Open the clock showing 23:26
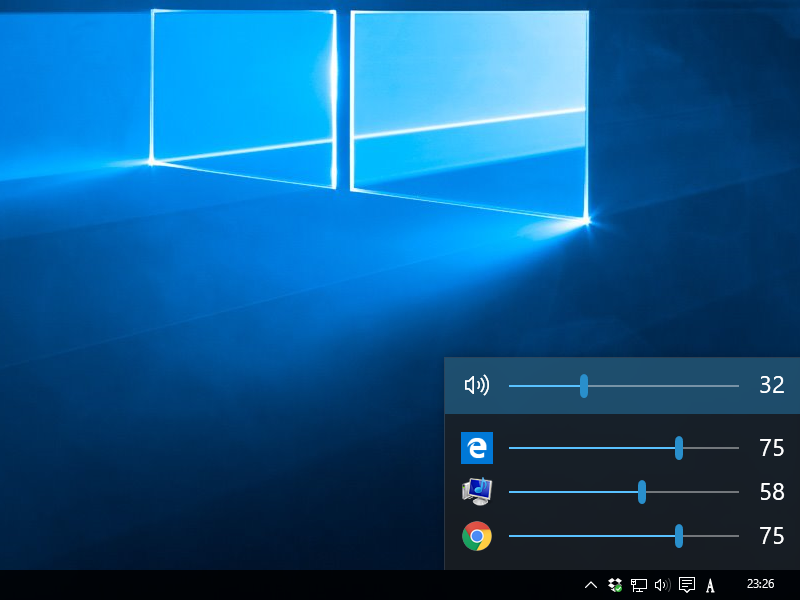Screen dimensions: 800x600 (760, 584)
